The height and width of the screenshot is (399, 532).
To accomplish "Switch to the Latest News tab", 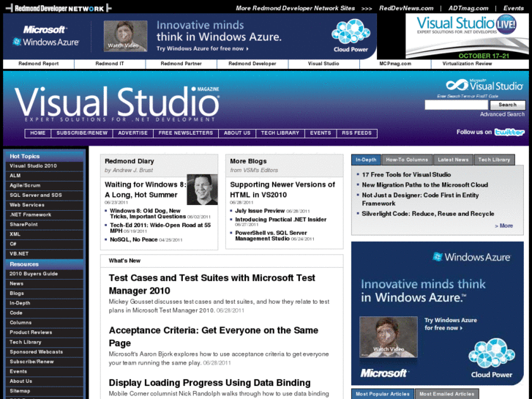I will coord(453,160).
